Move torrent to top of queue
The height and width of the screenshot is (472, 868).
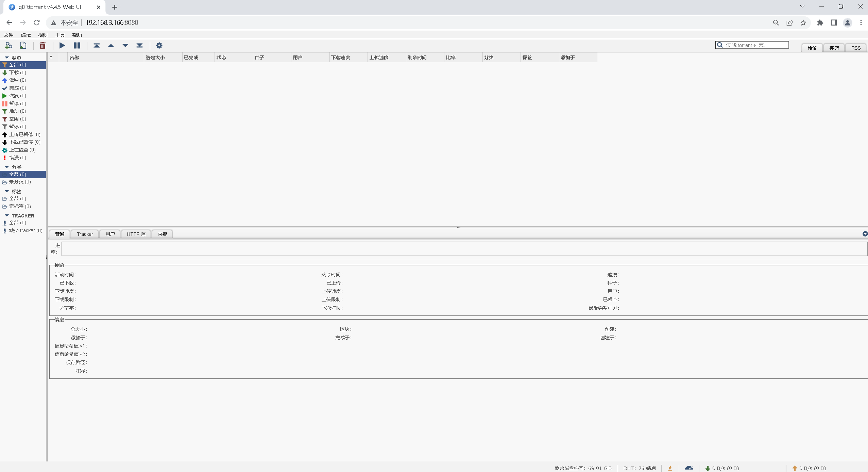(x=97, y=45)
